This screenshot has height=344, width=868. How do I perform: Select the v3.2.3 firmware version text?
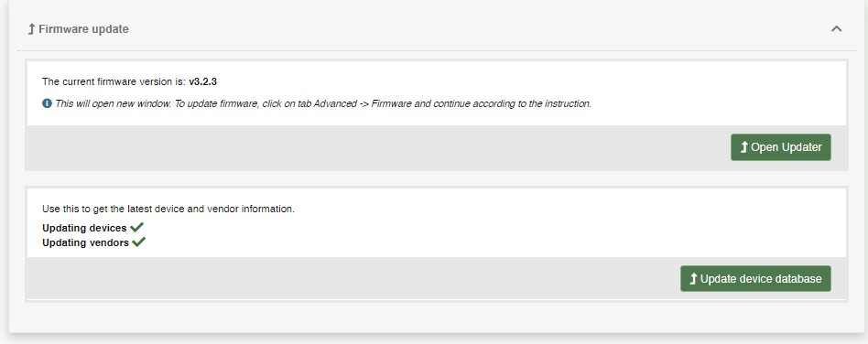[202, 81]
